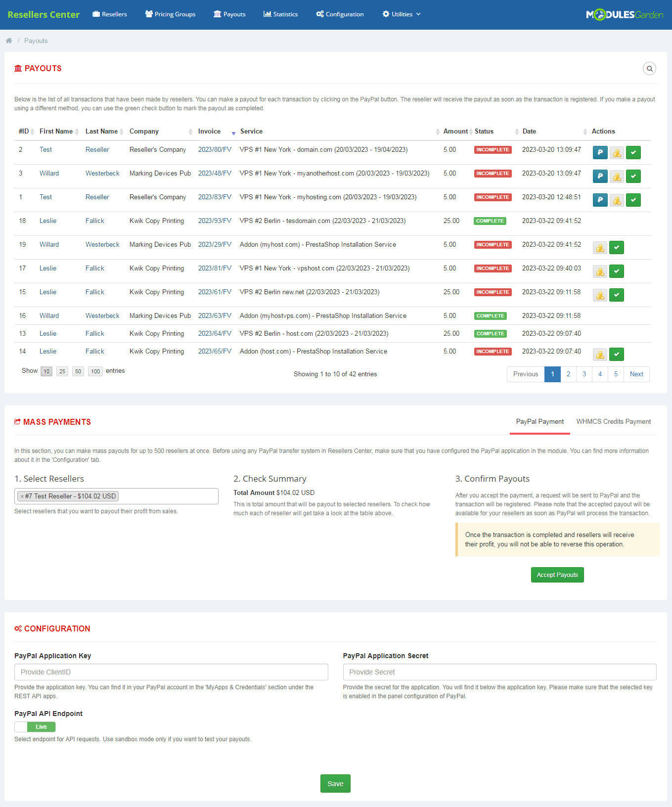Open the Select Resellers combo box
This screenshot has width=672, height=807.
pyautogui.click(x=116, y=496)
